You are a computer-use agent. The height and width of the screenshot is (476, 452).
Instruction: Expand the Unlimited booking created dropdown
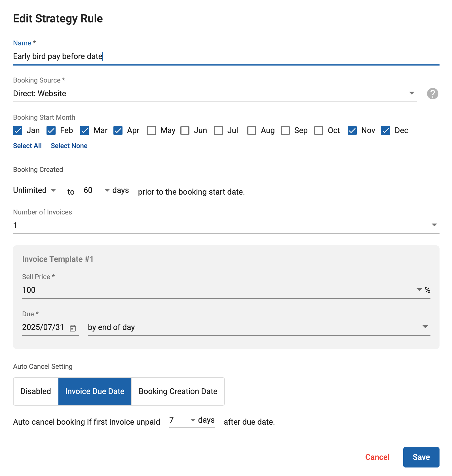(x=35, y=190)
